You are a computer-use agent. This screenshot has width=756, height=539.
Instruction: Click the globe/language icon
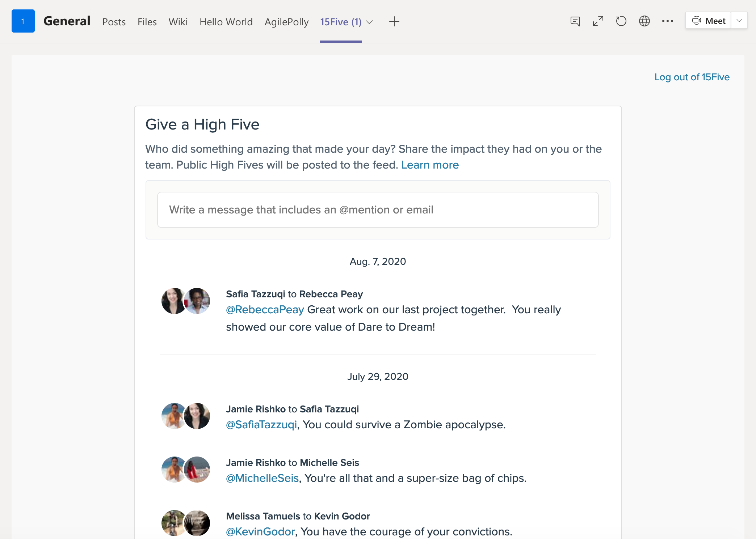(x=644, y=22)
